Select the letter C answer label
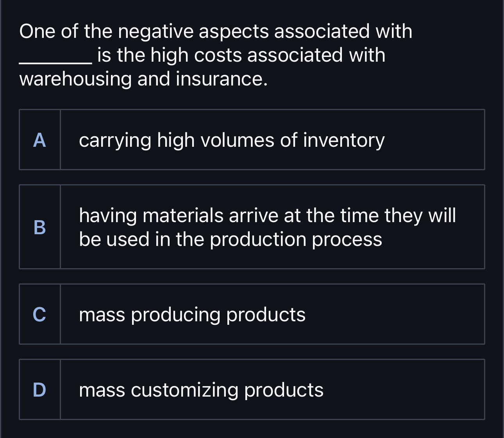This screenshot has width=504, height=438. coord(40,314)
